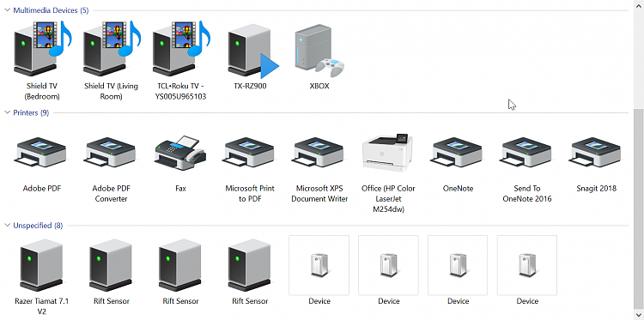Click the scrollbar down arrow
Viewport: 644px width, 320px height.
pos(639,315)
